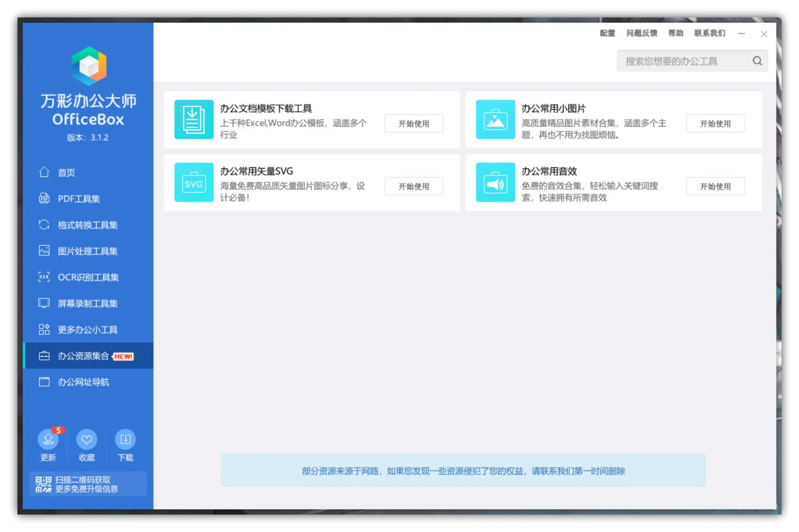The height and width of the screenshot is (532, 799).
Task: Click 帮助 in the top bar
Action: point(676,33)
